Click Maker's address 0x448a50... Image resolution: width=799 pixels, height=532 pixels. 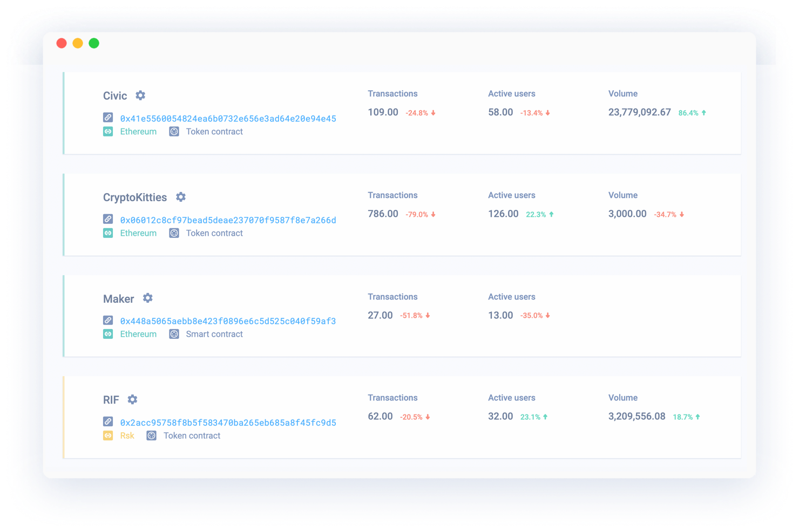point(228,321)
